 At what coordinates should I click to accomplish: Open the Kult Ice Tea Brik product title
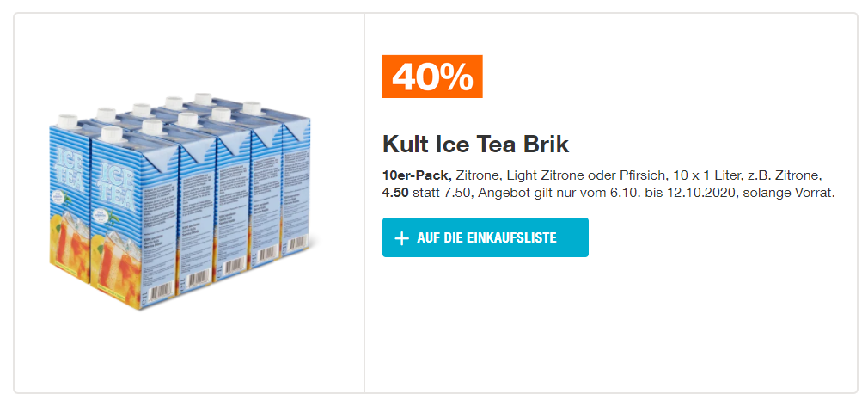point(475,145)
